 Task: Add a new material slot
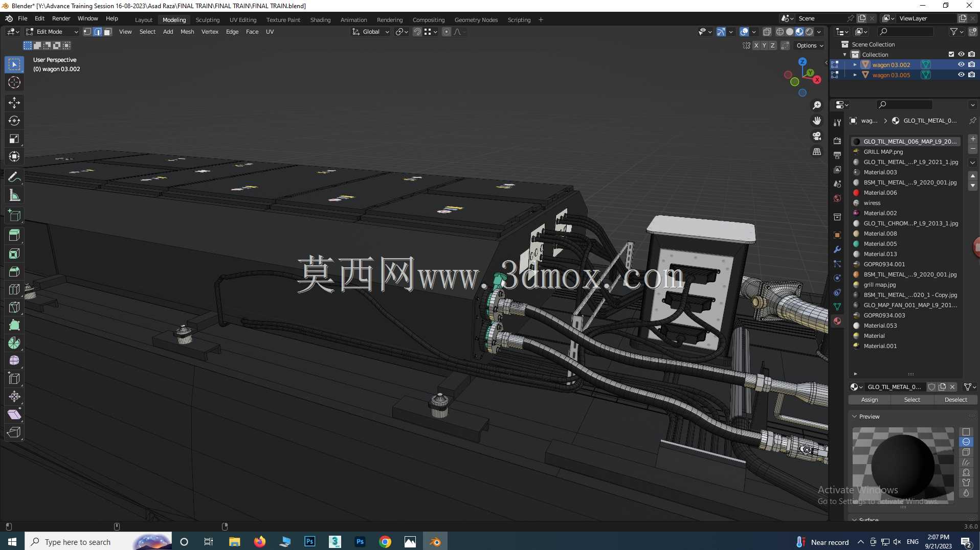[x=973, y=139]
